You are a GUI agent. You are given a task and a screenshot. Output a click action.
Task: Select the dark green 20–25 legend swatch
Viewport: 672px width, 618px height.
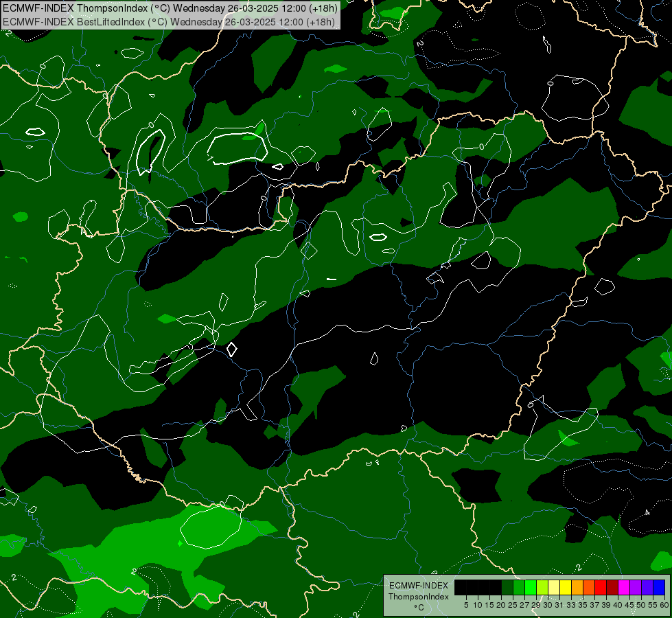click(507, 587)
